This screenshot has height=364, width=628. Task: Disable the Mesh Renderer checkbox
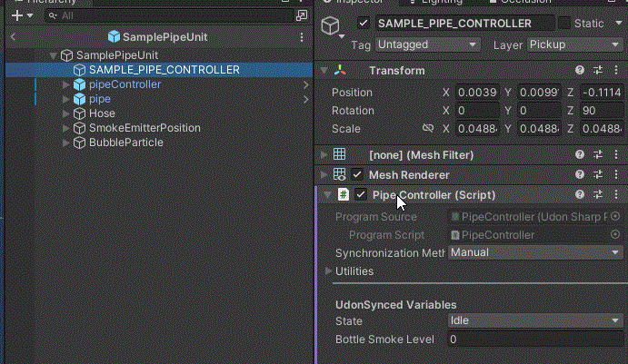coord(357,175)
